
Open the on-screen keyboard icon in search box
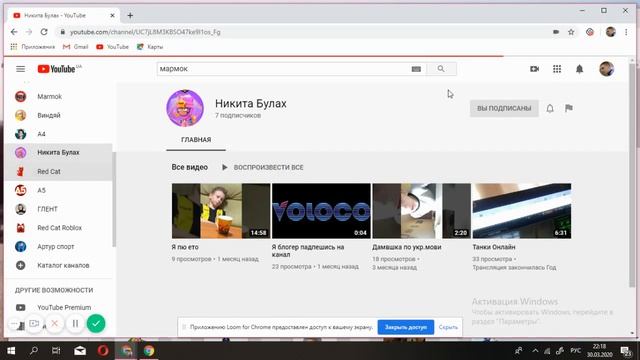(x=416, y=69)
